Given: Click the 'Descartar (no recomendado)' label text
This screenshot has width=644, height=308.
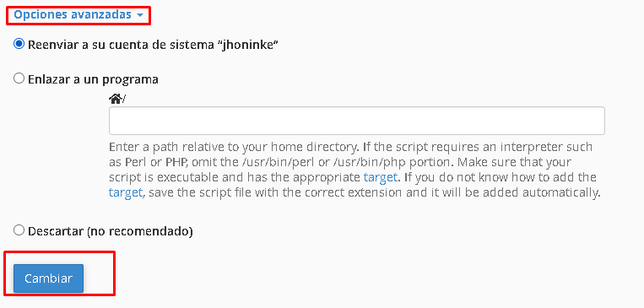Looking at the screenshot, I should click(x=111, y=231).
